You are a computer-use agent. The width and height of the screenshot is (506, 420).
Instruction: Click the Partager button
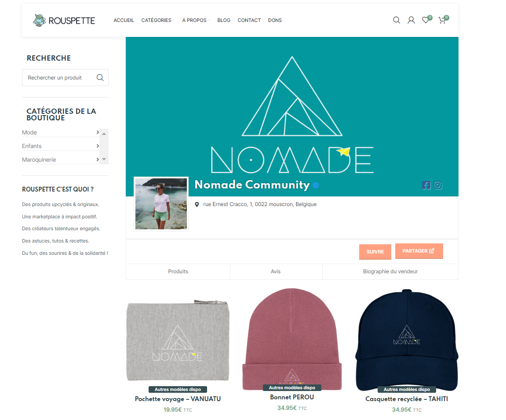click(x=419, y=251)
